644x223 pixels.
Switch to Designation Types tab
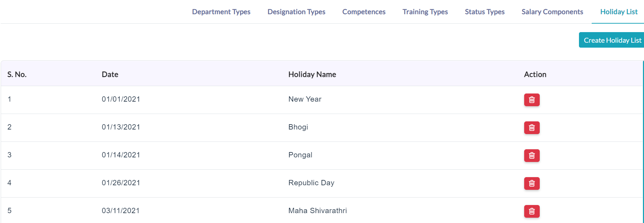(x=296, y=12)
